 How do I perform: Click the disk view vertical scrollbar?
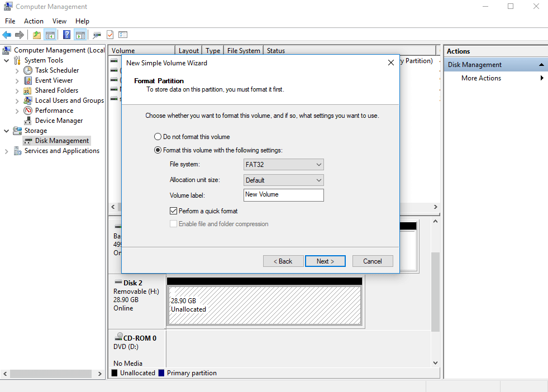pyautogui.click(x=435, y=291)
